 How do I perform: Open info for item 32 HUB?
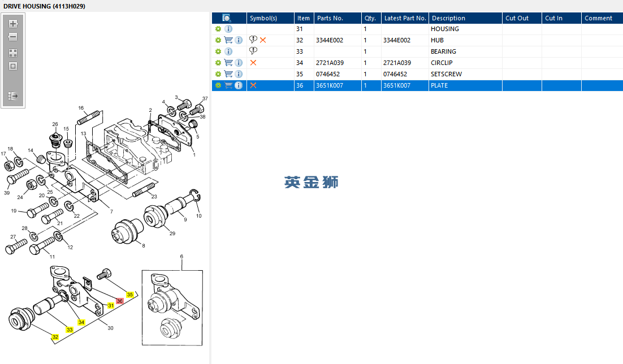tap(239, 40)
